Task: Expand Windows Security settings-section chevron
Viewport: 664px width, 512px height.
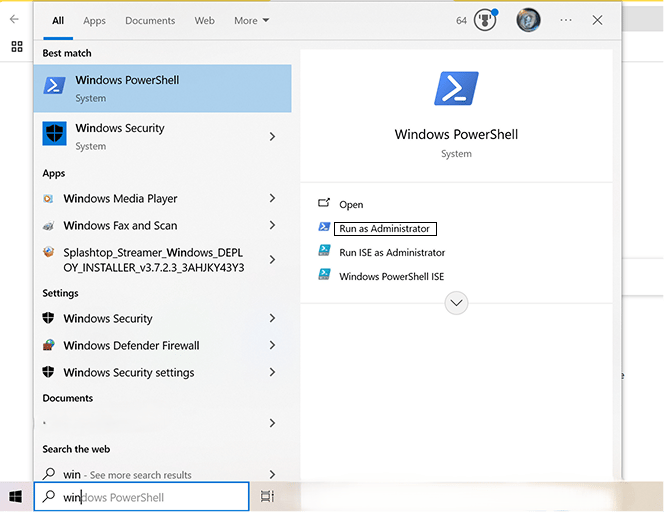Action: pos(272,318)
